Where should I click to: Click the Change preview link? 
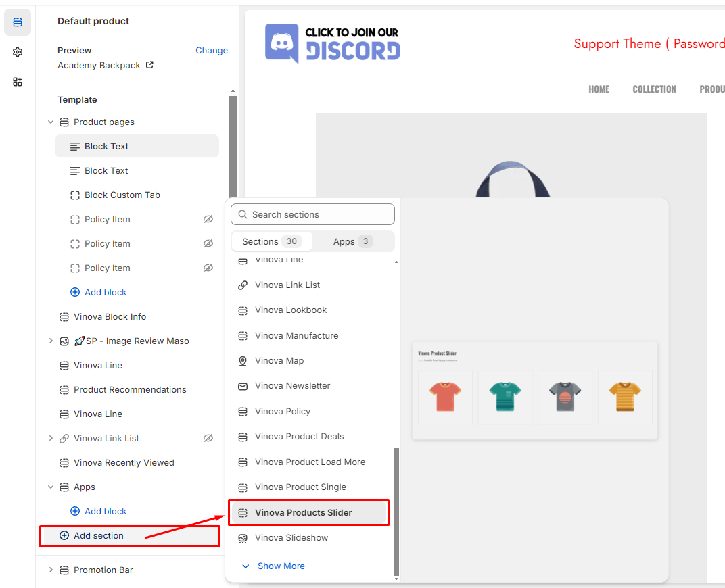211,50
